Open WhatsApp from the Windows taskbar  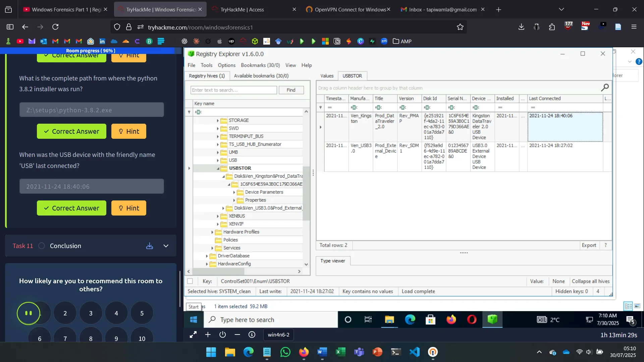point(285,352)
